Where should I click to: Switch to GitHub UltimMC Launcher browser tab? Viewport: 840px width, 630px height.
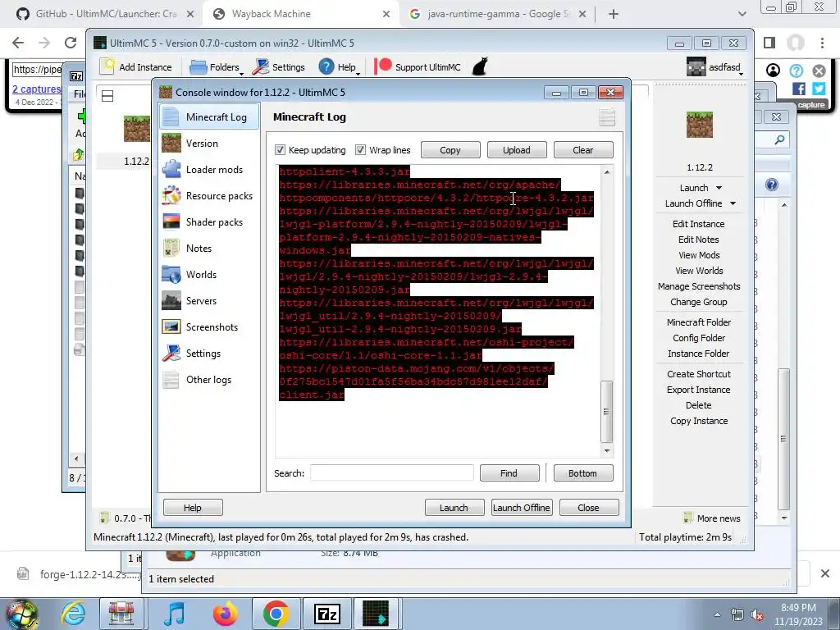[x=105, y=14]
